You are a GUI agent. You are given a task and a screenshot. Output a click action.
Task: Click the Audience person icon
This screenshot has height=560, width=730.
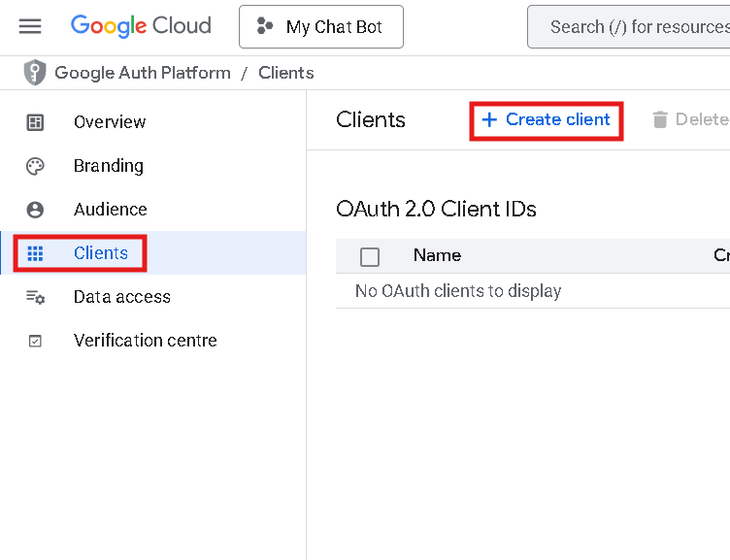[x=36, y=210]
